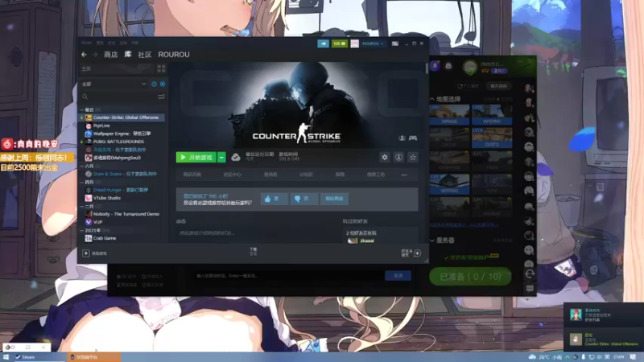Viewport: 644px width, 362px height.
Task: Switch library to grid collections view
Action: [x=161, y=68]
